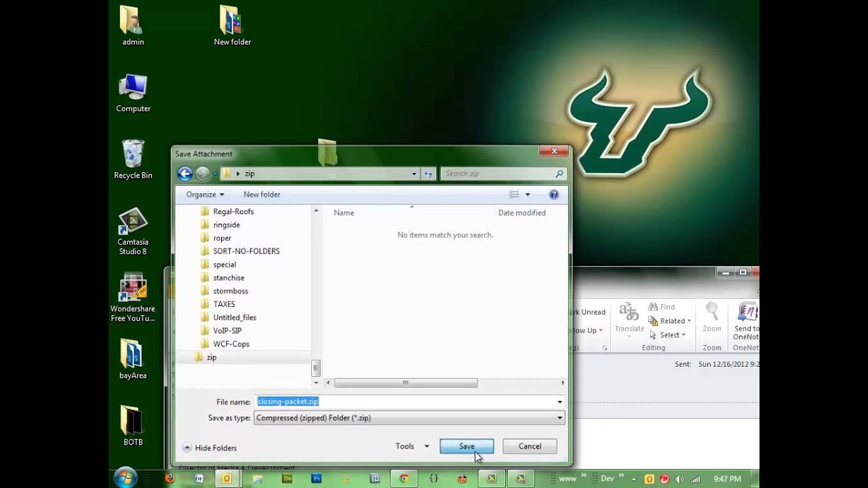Sort by the Date modified column header
Viewport: 868px width, 488px height.
coord(521,213)
